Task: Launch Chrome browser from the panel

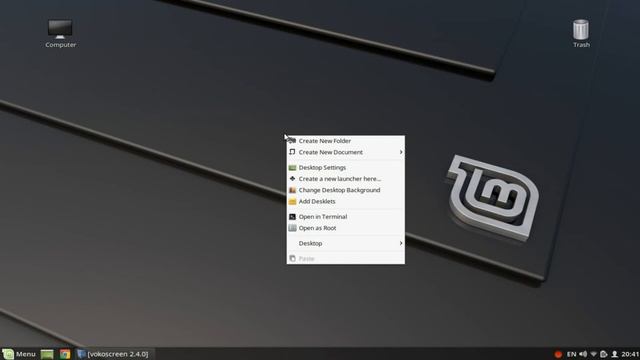Action: point(65,354)
